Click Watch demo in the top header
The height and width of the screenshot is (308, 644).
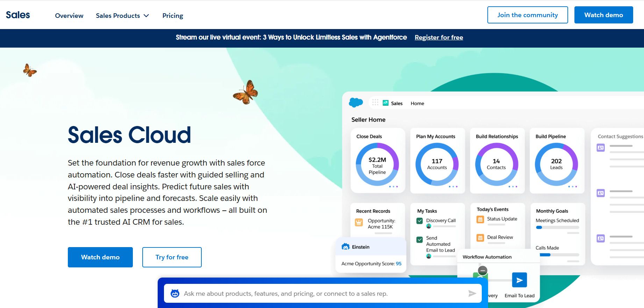(x=603, y=15)
